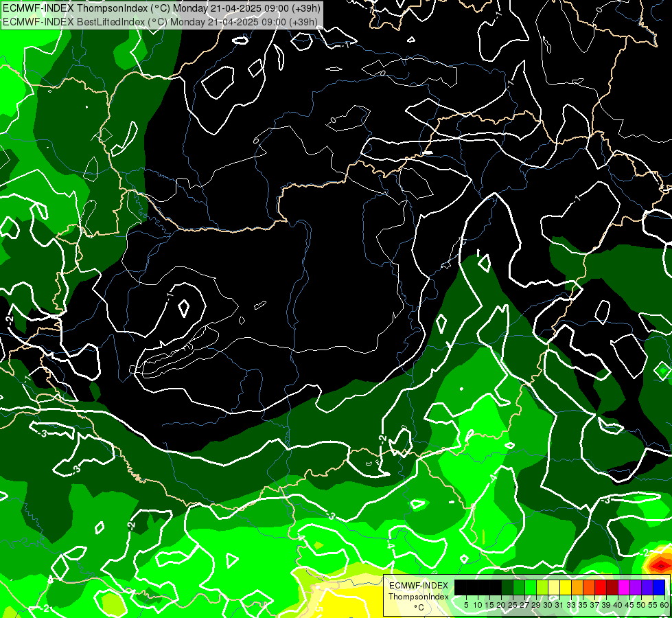672x618 pixels.
Task: Click the legend scale value 30
Action: pyautogui.click(x=548, y=605)
